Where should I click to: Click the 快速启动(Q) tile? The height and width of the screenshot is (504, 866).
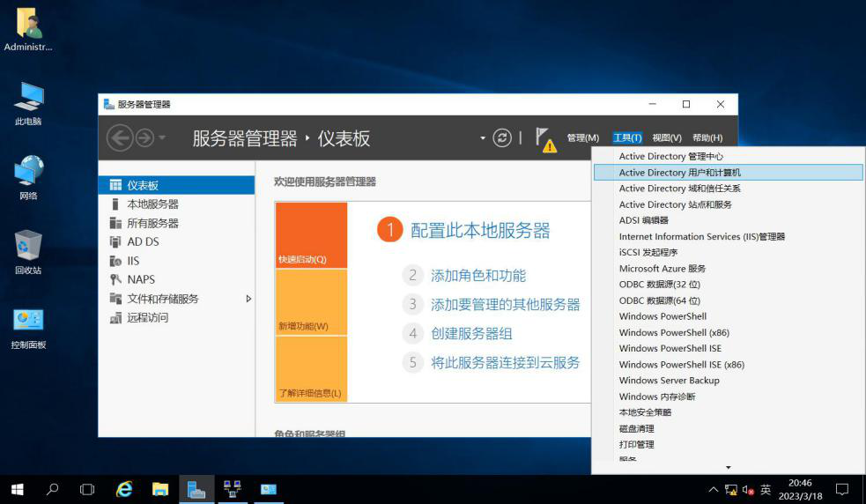point(312,235)
